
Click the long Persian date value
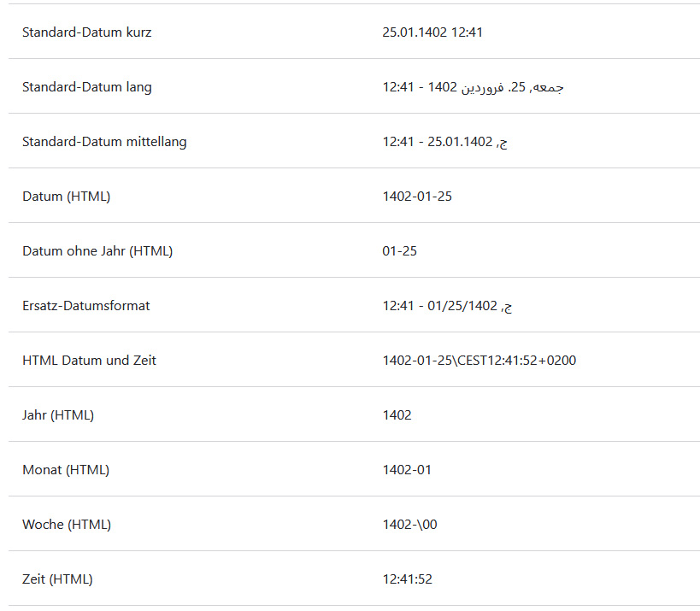coord(473,87)
